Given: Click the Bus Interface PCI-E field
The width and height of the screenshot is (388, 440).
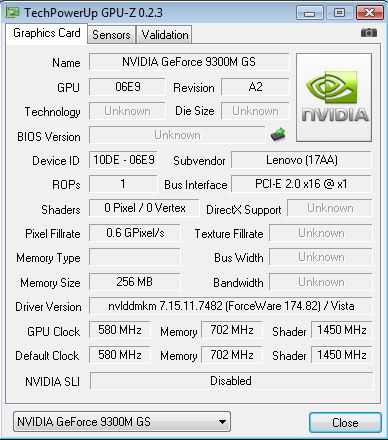Looking at the screenshot, I should [302, 184].
